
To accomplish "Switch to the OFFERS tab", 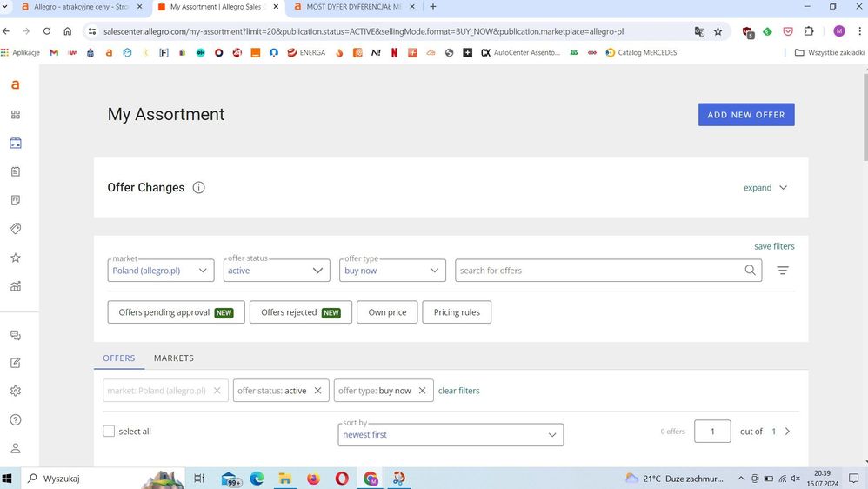I will [x=119, y=358].
